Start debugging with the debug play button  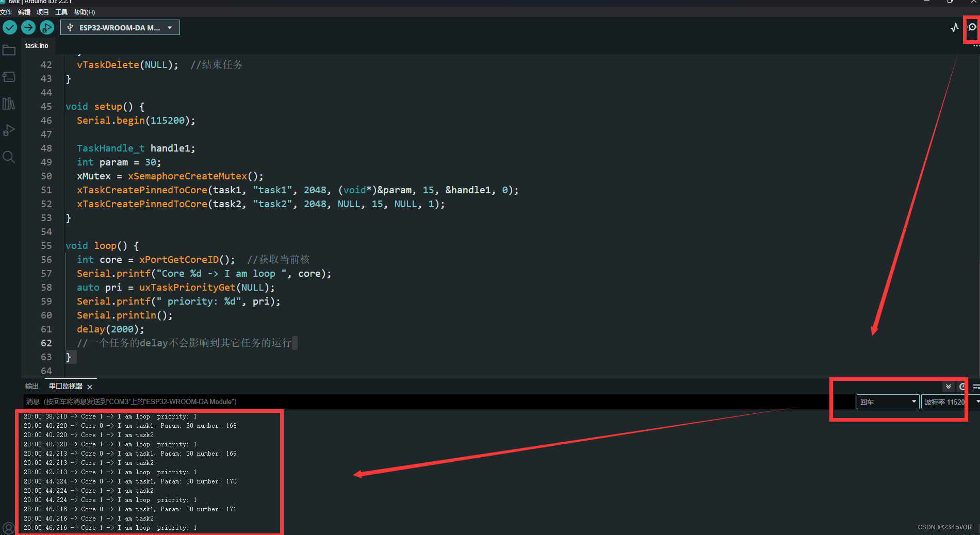pyautogui.click(x=47, y=27)
